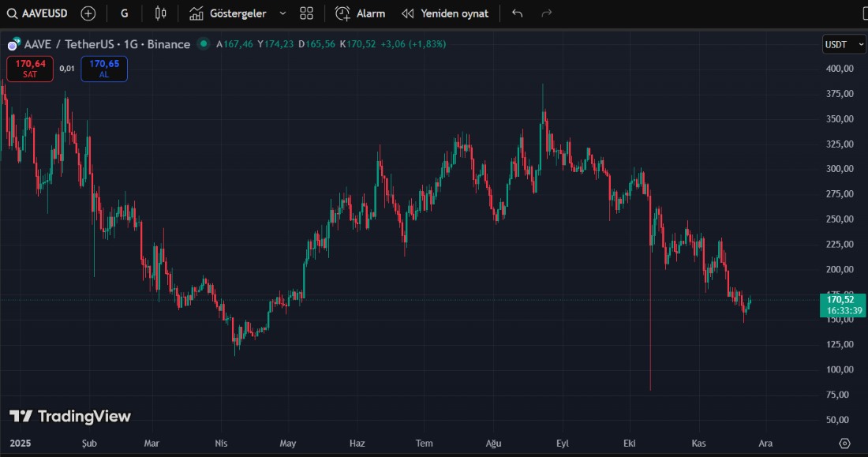Click the blue AL buy button

tap(104, 69)
